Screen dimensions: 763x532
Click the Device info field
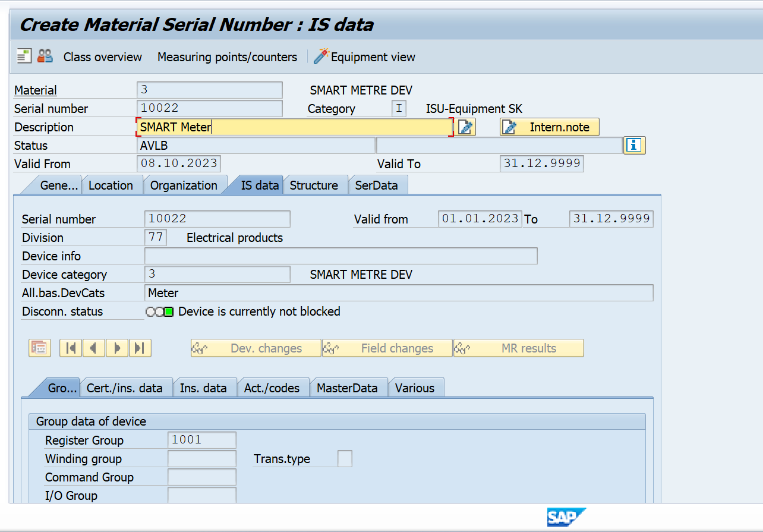[x=341, y=256]
